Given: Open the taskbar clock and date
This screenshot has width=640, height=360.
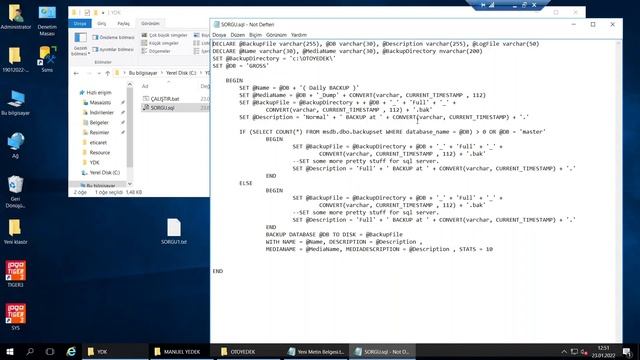Looking at the screenshot, I should (x=603, y=351).
